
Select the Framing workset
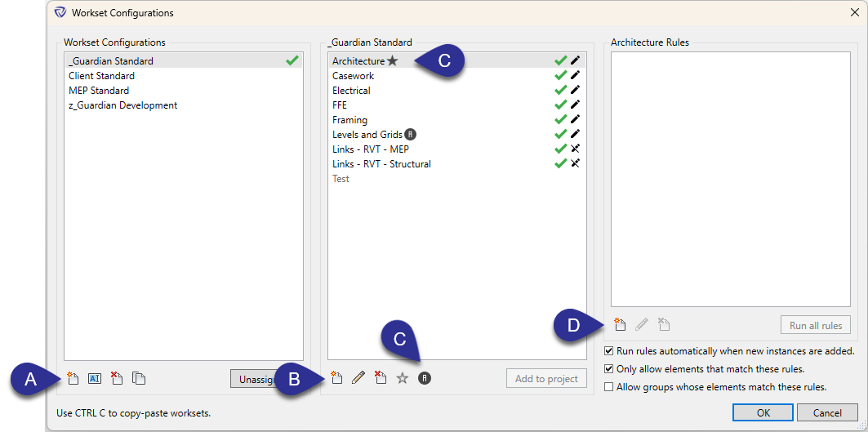click(456, 119)
